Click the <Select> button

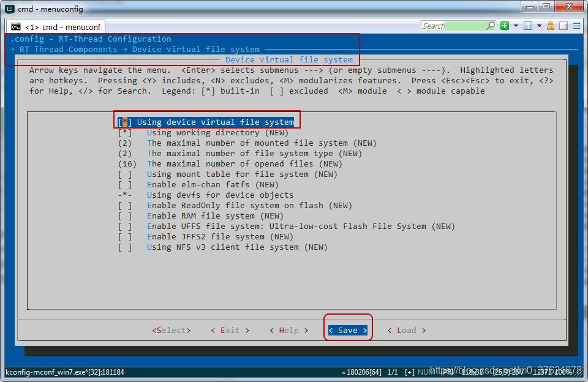pos(171,330)
